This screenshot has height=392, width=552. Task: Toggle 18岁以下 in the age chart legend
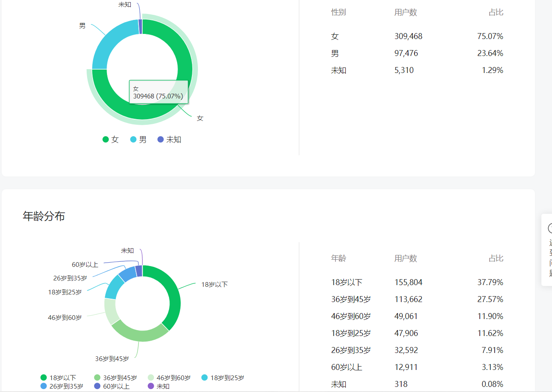click(58, 378)
